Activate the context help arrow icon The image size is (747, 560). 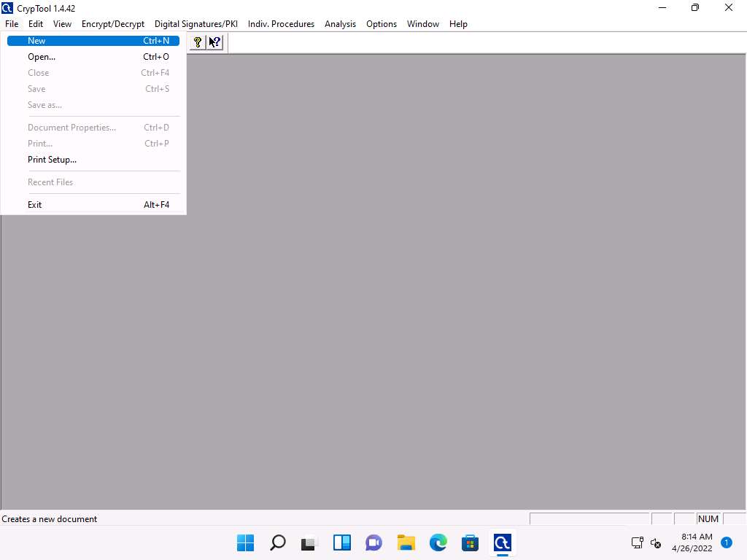(x=214, y=42)
